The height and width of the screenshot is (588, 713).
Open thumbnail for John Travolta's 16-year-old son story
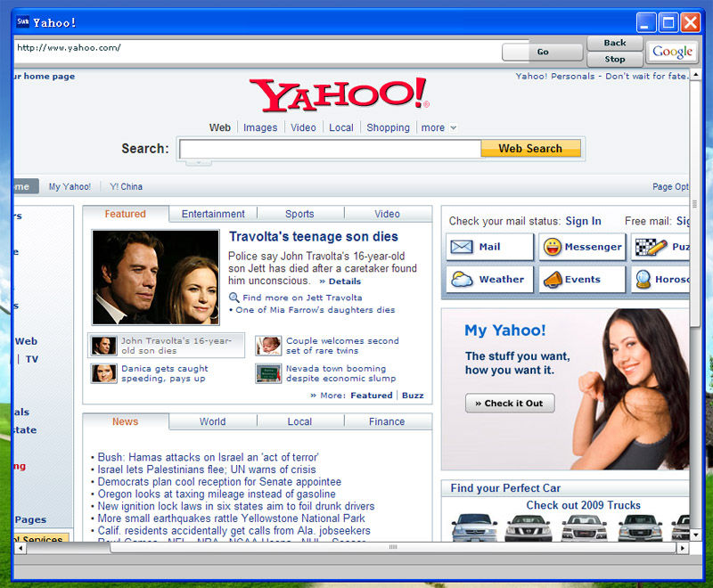(103, 346)
